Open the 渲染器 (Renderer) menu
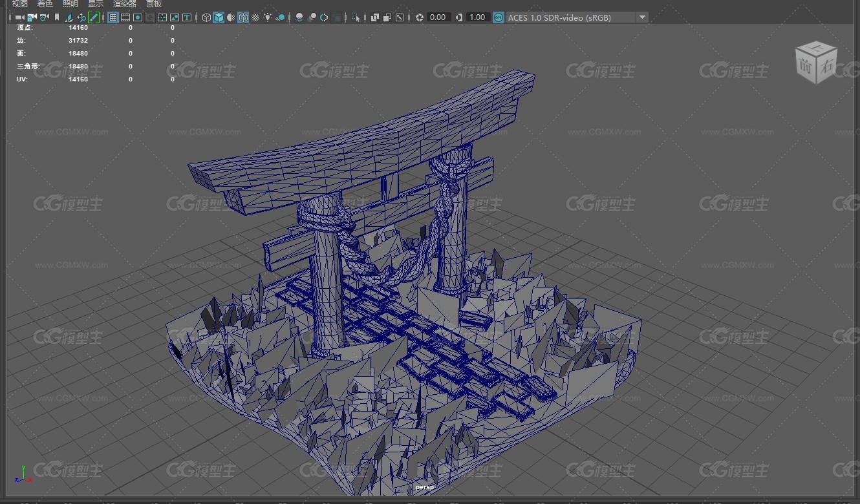This screenshot has width=860, height=504. coord(125,4)
